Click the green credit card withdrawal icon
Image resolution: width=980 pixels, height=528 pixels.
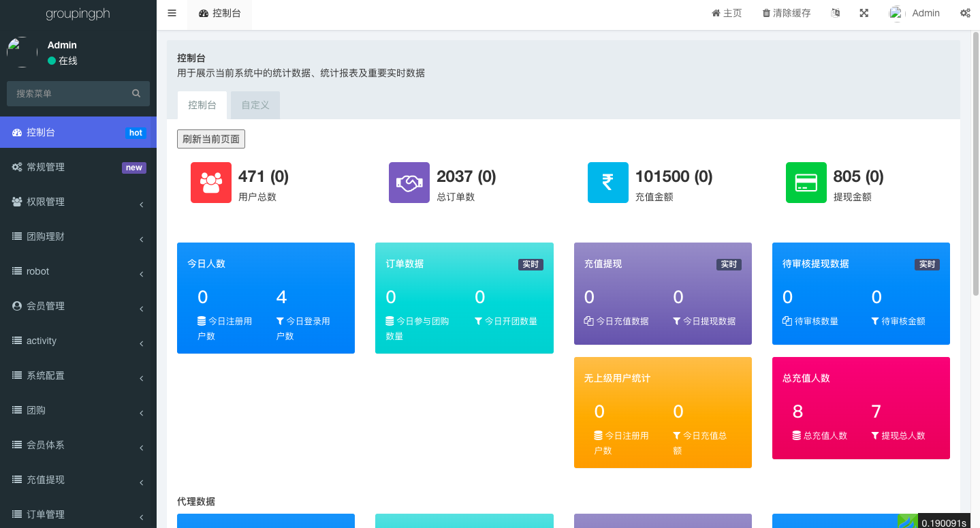806,183
